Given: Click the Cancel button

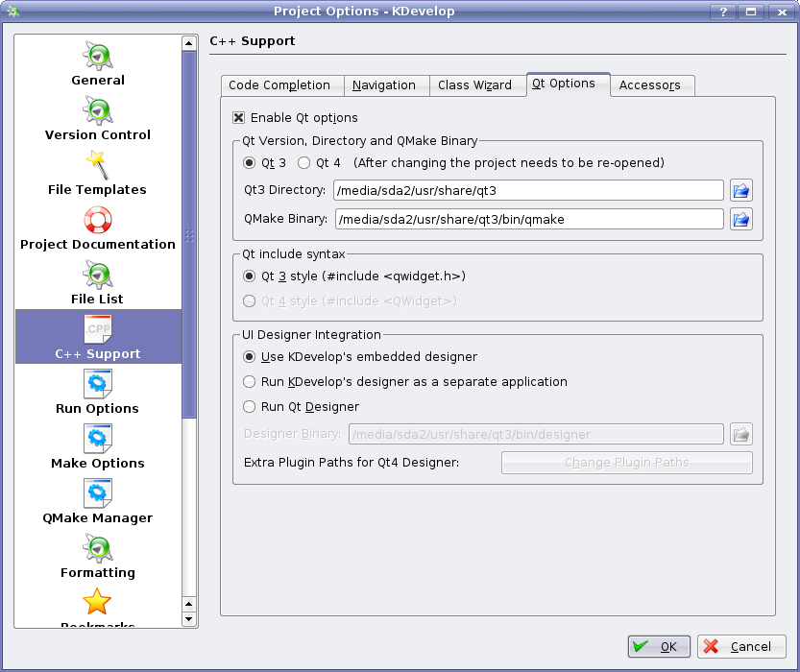Looking at the screenshot, I should tap(741, 647).
